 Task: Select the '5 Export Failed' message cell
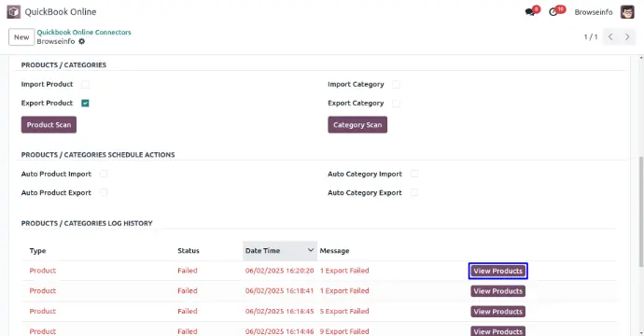click(x=344, y=311)
